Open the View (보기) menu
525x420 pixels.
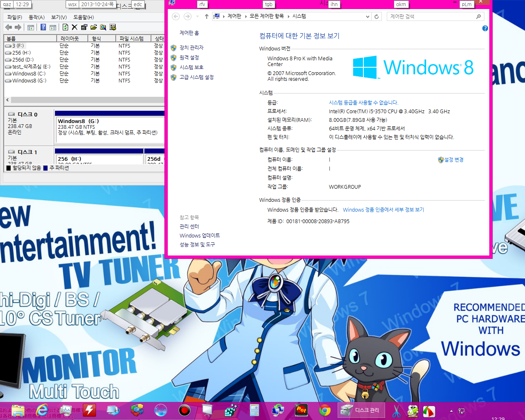click(x=59, y=17)
